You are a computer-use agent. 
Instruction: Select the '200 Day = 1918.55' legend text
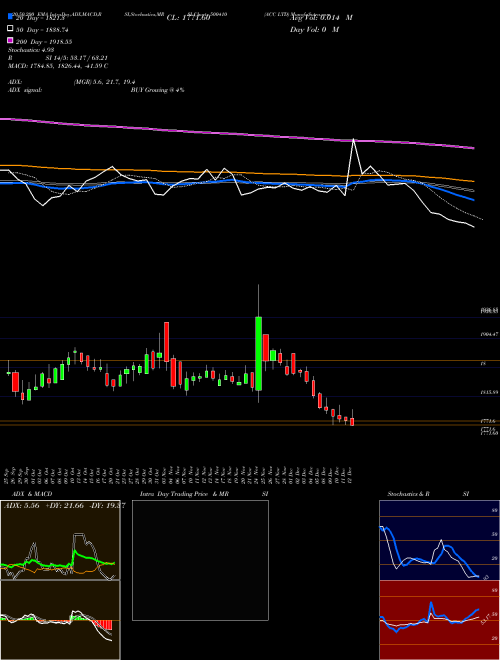pos(44,42)
